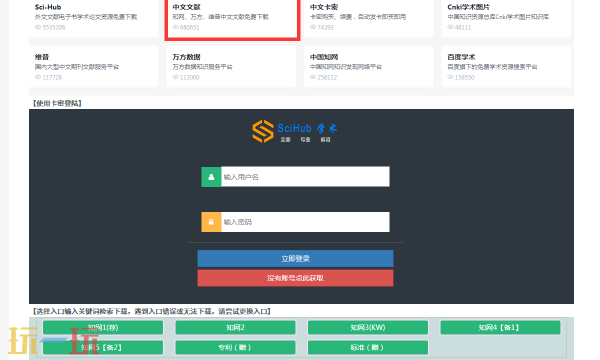Click the 外文文献电子书学术论文资源免费下载 description
600x360 pixels.
click(x=86, y=17)
